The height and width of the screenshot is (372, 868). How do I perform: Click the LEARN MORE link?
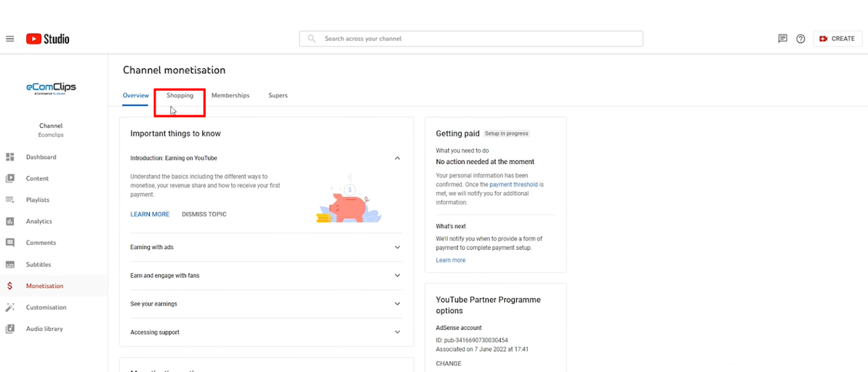150,214
